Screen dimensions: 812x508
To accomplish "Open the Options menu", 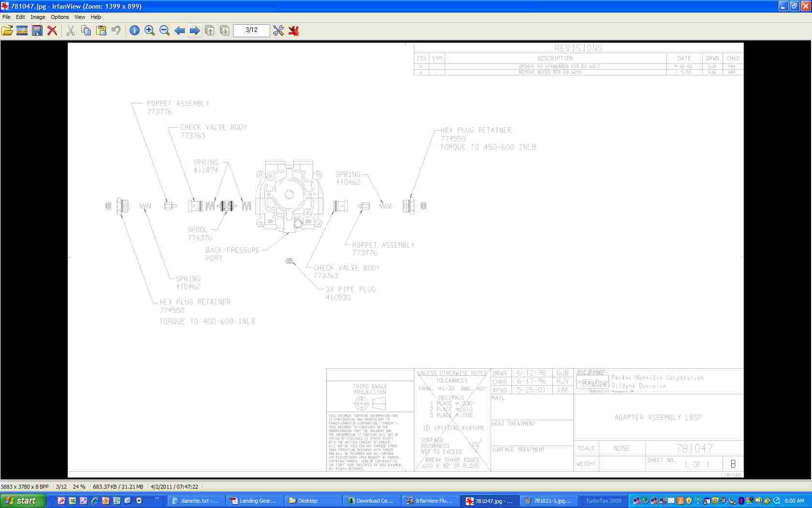I will 59,17.
